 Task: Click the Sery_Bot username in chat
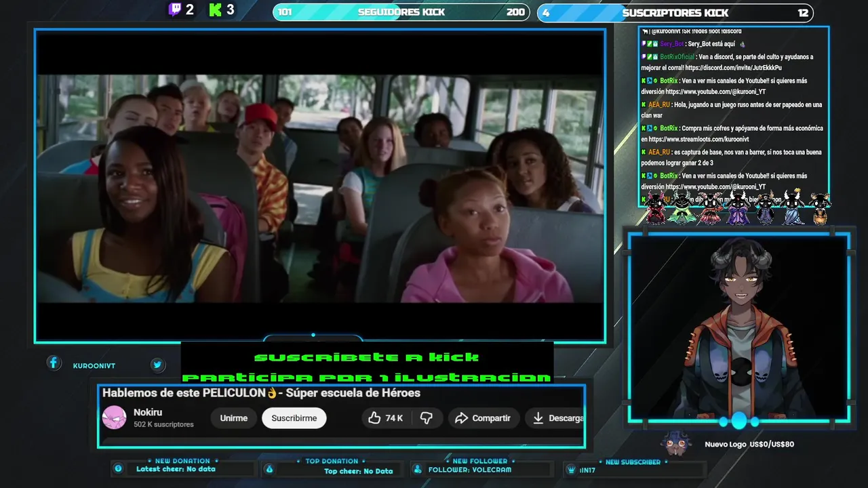(672, 44)
